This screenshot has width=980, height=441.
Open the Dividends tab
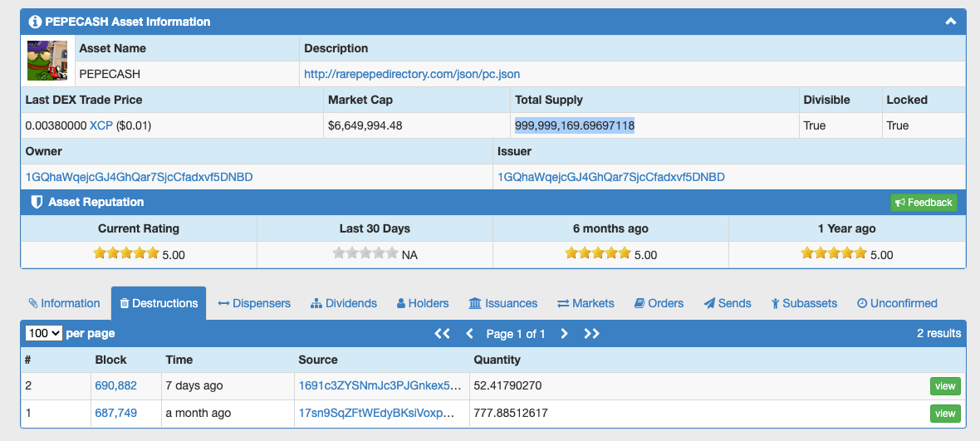[x=344, y=304]
